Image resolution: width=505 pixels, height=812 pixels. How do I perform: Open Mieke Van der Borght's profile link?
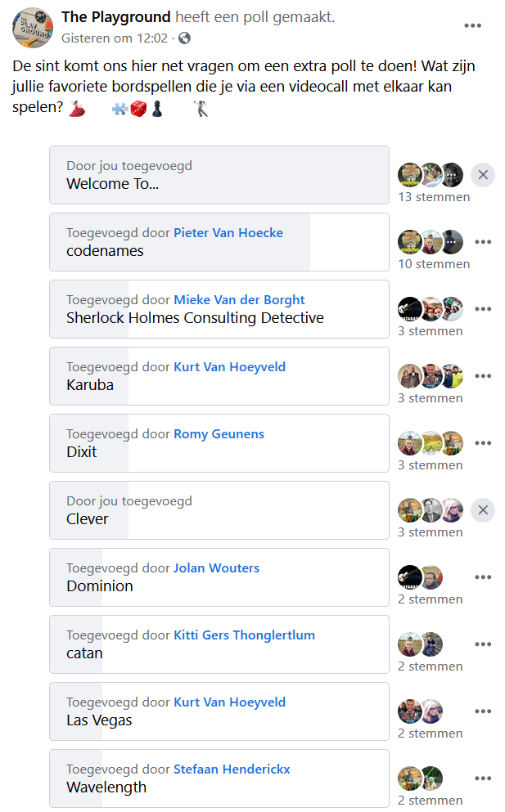[239, 300]
